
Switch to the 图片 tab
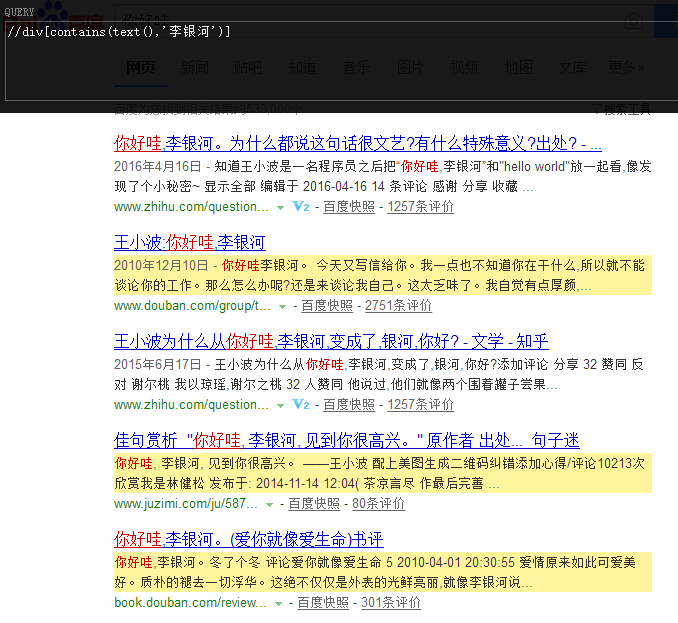tap(410, 68)
